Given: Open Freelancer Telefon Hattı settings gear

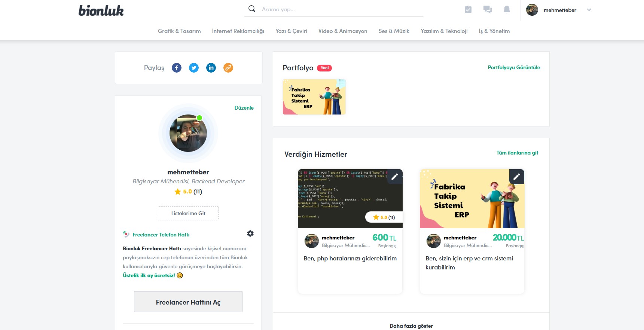Looking at the screenshot, I should pos(250,233).
